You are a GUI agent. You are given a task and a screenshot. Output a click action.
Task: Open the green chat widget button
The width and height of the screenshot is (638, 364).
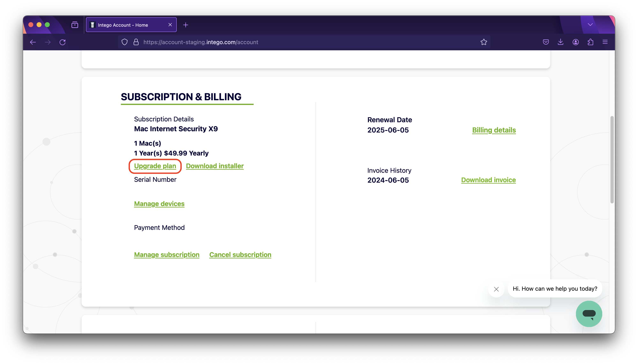click(589, 314)
